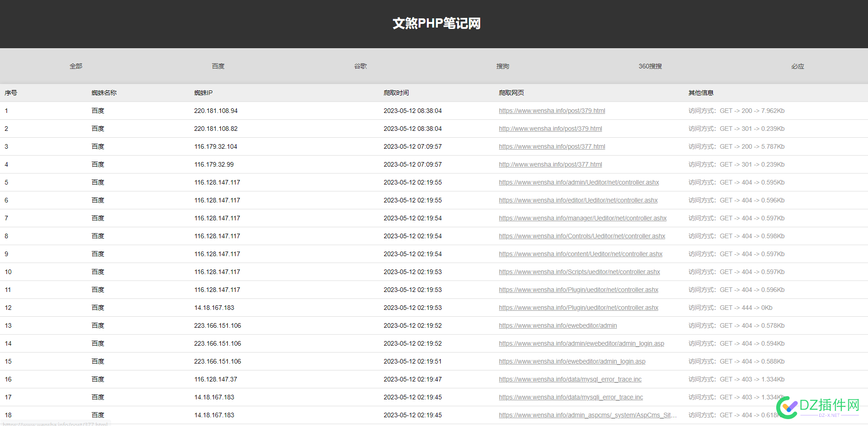Image resolution: width=868 pixels, height=426 pixels.
Task: Click the 爬取网页 column header
Action: tap(511, 93)
